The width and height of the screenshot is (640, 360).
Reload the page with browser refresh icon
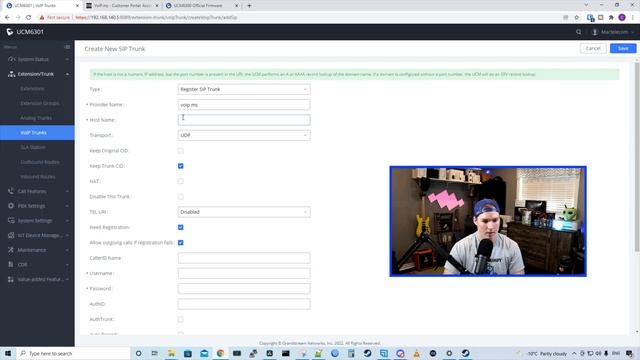pyautogui.click(x=28, y=18)
